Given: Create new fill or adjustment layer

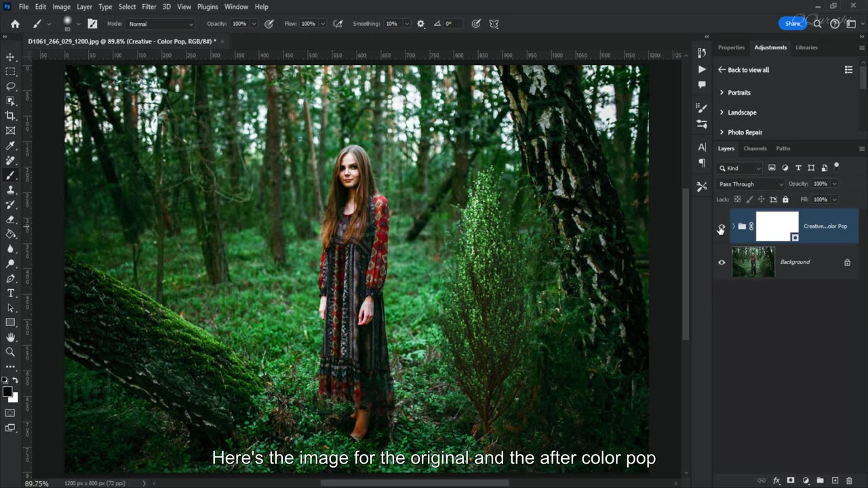Looking at the screenshot, I should coord(806,481).
